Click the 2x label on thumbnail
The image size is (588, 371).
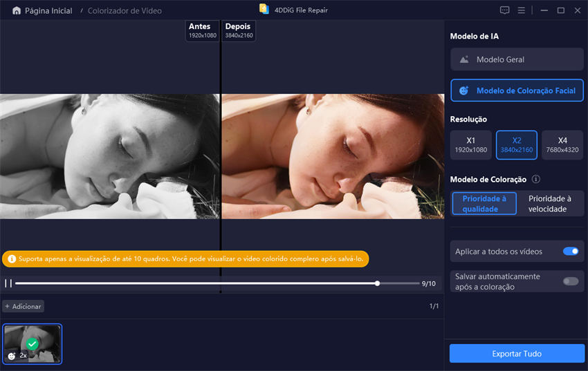click(24, 355)
